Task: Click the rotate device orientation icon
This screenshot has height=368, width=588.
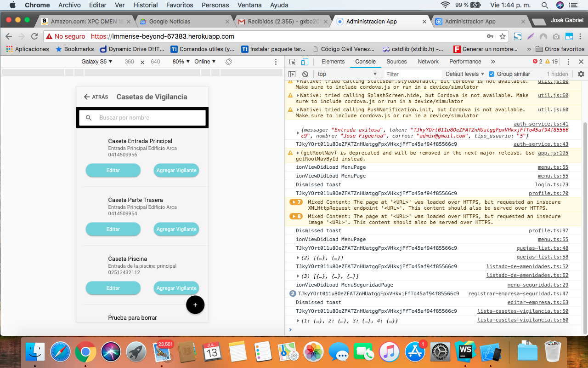Action: 229,62
